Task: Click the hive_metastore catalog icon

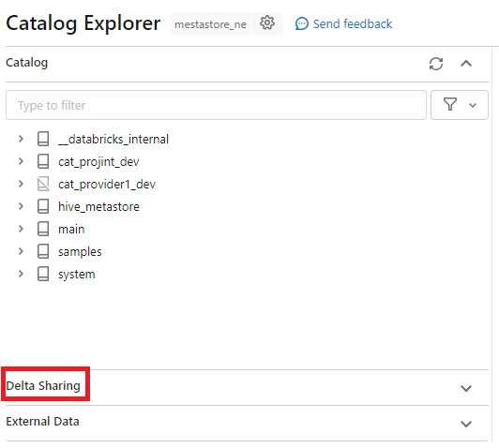Action: tap(43, 207)
